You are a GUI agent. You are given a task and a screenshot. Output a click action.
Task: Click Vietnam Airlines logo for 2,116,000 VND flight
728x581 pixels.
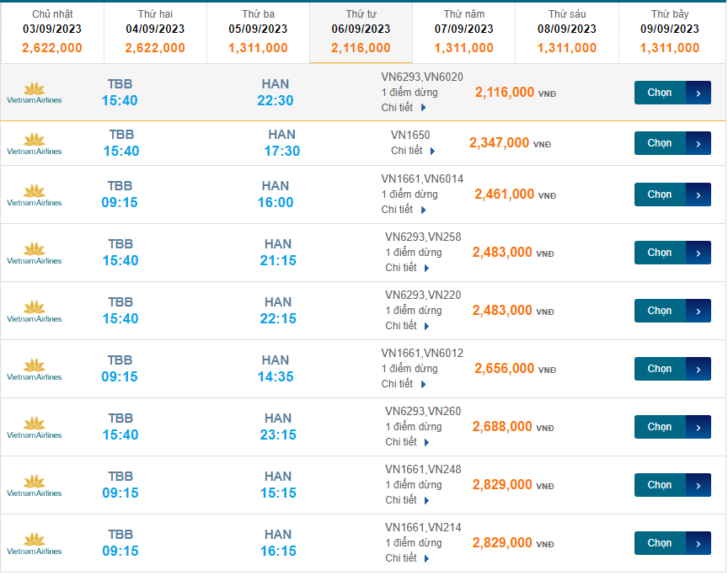coord(34,93)
